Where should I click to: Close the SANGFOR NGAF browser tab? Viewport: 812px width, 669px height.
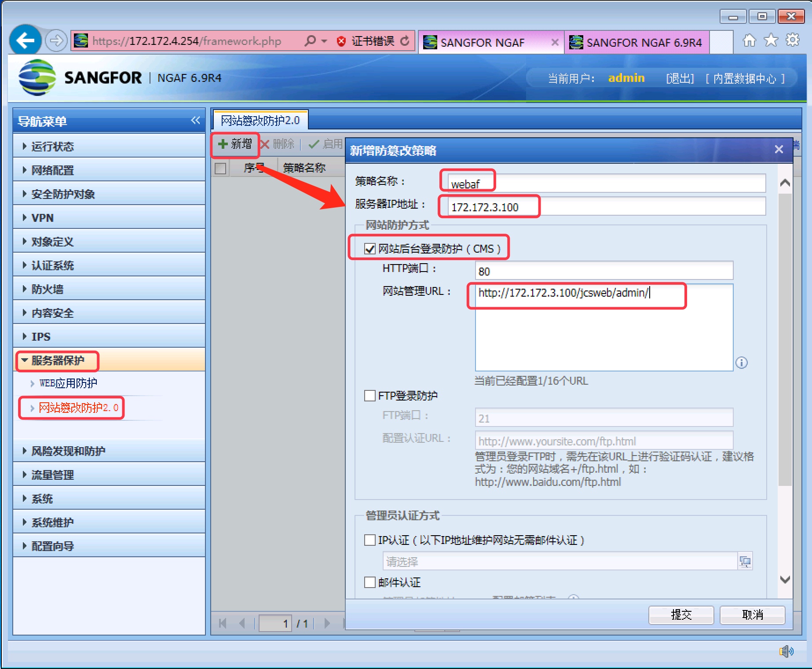coord(555,42)
